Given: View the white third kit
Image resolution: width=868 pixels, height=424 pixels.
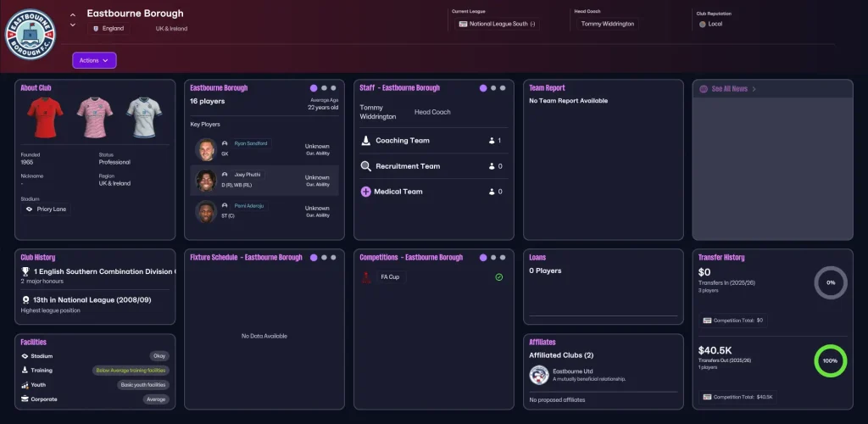Looking at the screenshot, I should coord(144,117).
